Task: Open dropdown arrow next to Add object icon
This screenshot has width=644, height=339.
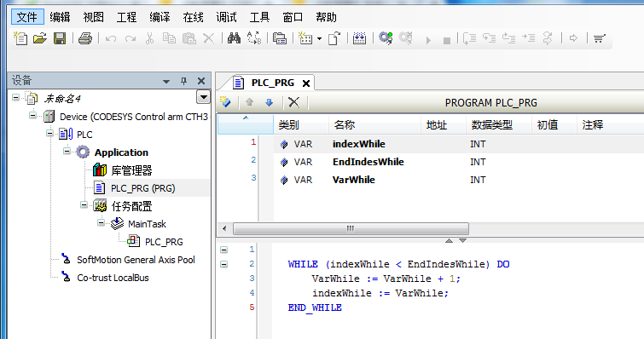Action: 319,39
